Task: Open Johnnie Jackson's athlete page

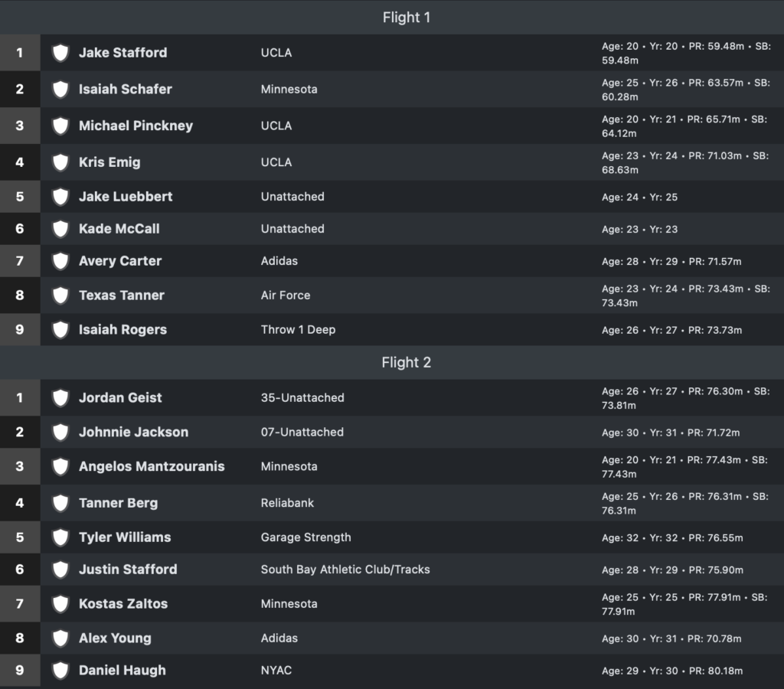Action: pyautogui.click(x=133, y=433)
